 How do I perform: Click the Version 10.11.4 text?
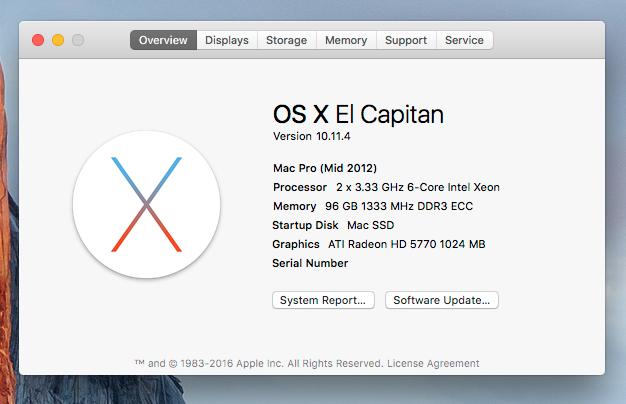[312, 136]
